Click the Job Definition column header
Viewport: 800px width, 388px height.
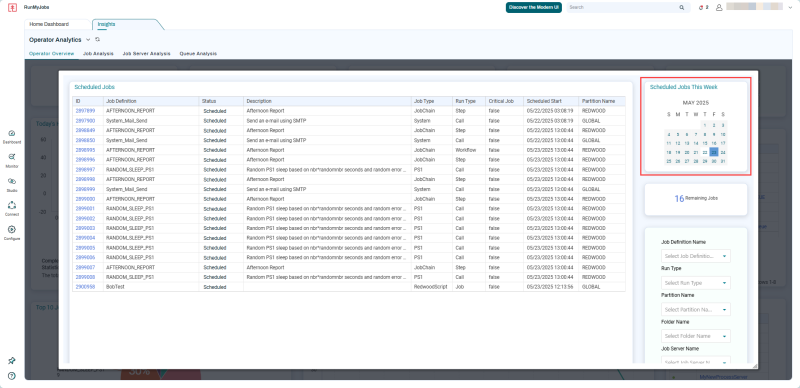click(x=151, y=101)
